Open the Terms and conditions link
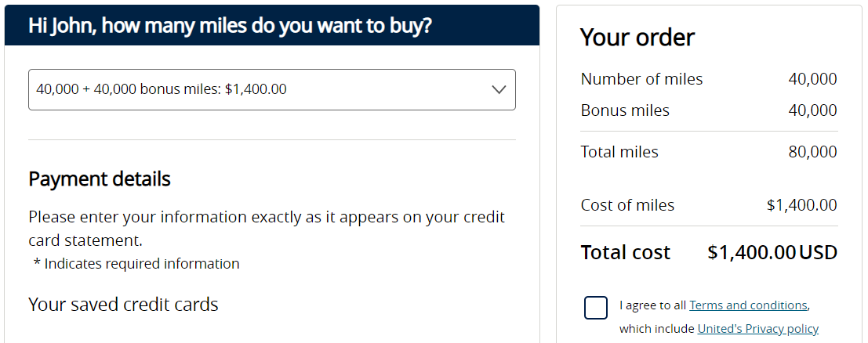Viewport: 868px width, 343px height. tap(749, 305)
